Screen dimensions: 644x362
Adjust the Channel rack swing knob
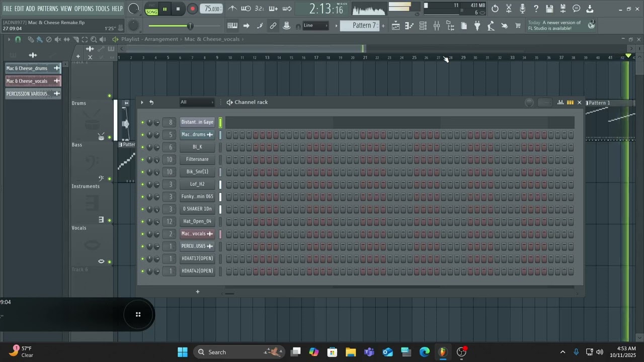[x=529, y=103]
